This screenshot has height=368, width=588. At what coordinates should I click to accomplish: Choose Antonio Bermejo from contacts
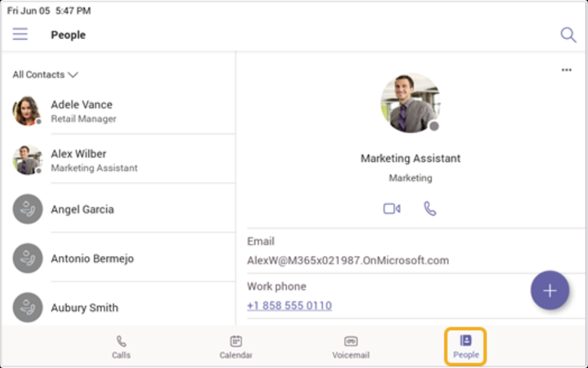pos(118,258)
